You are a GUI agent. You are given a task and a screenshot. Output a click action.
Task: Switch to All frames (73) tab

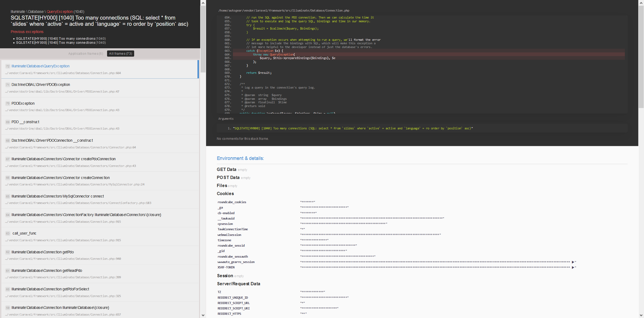[x=120, y=54]
